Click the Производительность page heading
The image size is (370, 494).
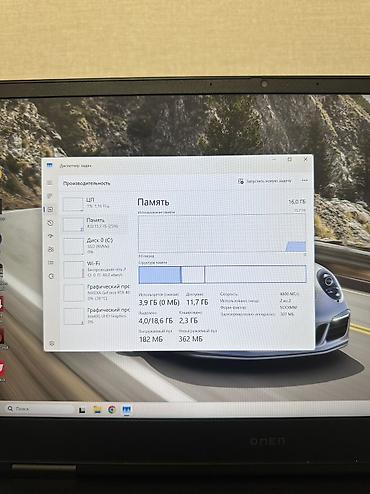pyautogui.click(x=87, y=183)
